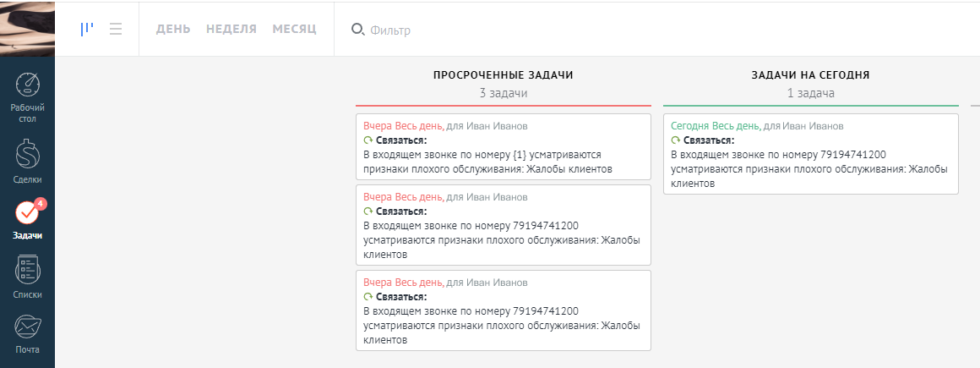Open the Рабочий стол dashboard icon
980x368 pixels.
28,85
